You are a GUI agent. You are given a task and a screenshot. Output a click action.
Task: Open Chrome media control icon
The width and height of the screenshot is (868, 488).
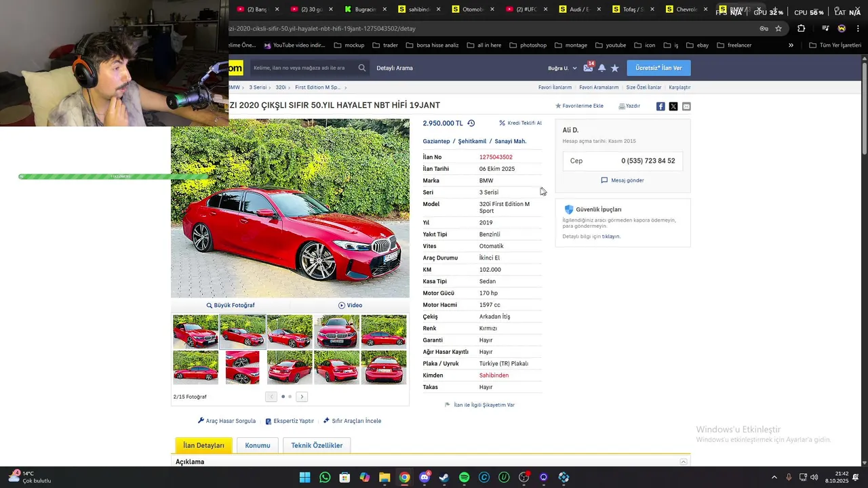coord(825,28)
